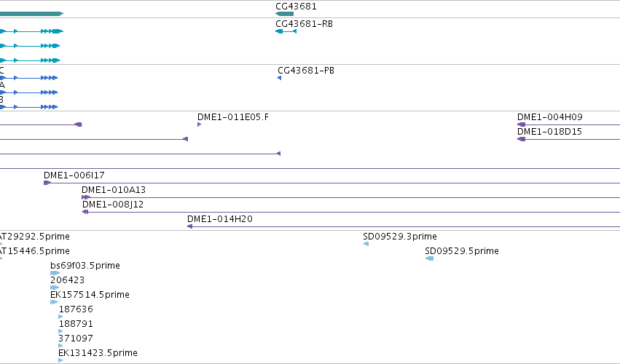Select the DME1-014H20 arrow glyph

190,226
